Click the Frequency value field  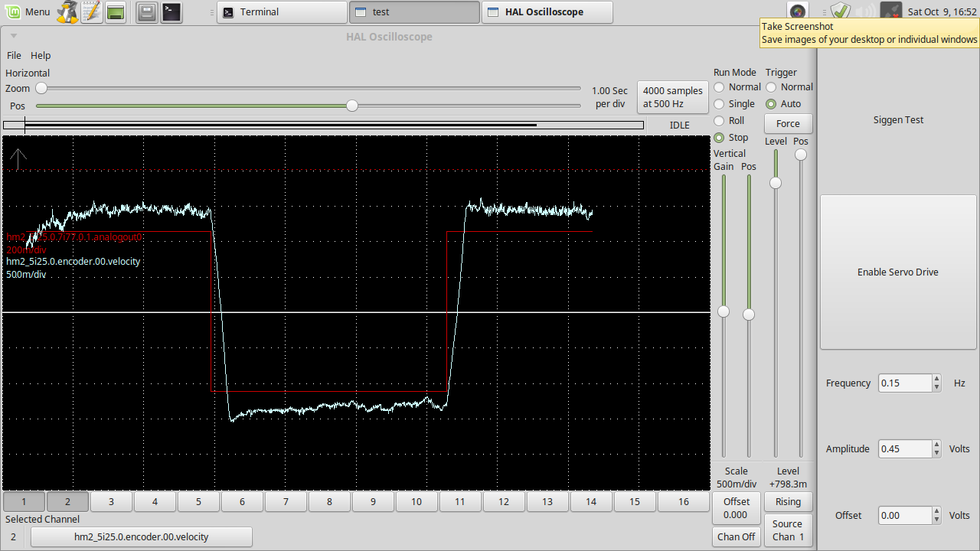click(904, 383)
